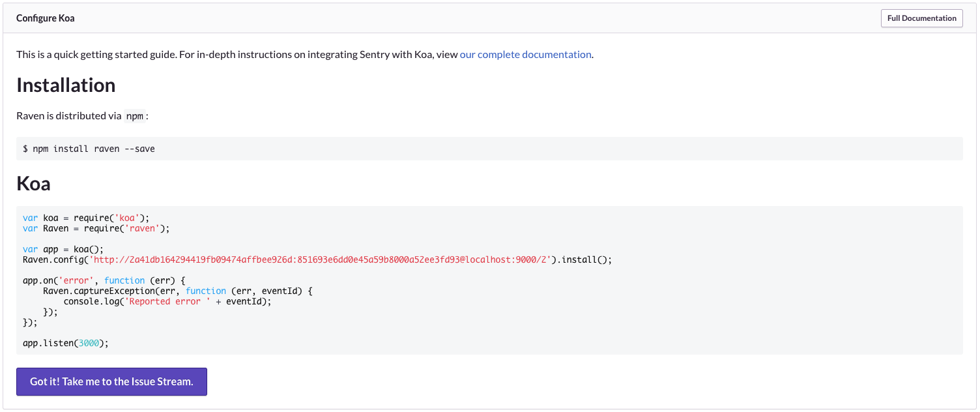
Task: Click the Raven.captureException code line
Action: (x=177, y=291)
